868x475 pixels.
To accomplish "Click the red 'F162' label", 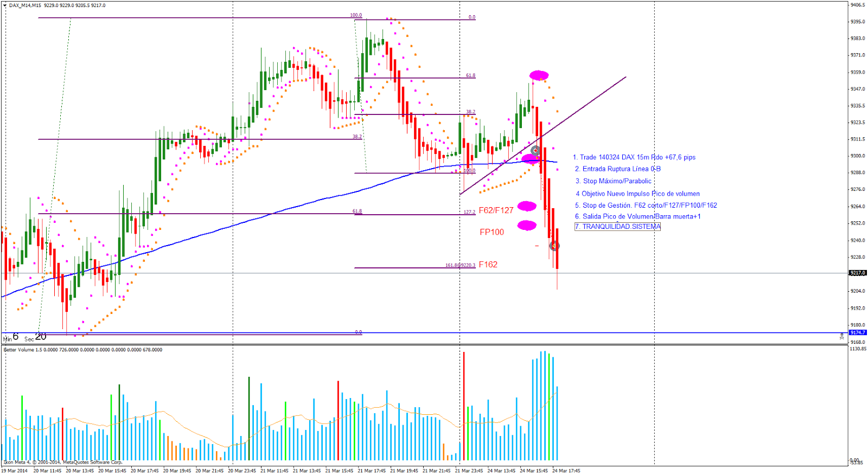I will click(x=488, y=265).
